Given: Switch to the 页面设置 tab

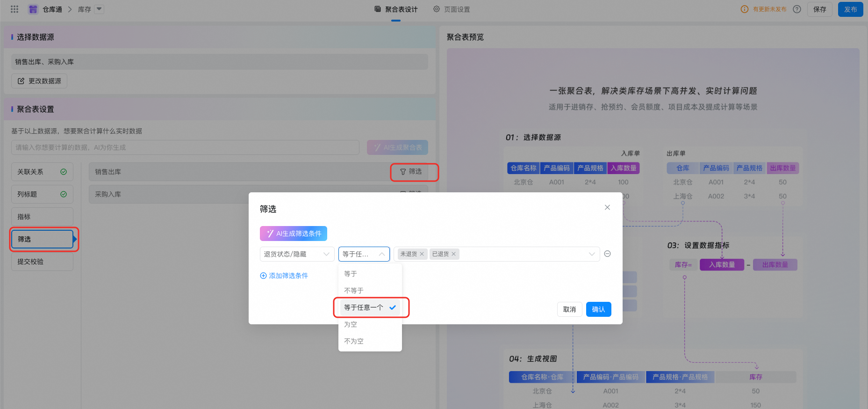Looking at the screenshot, I should pos(452,9).
